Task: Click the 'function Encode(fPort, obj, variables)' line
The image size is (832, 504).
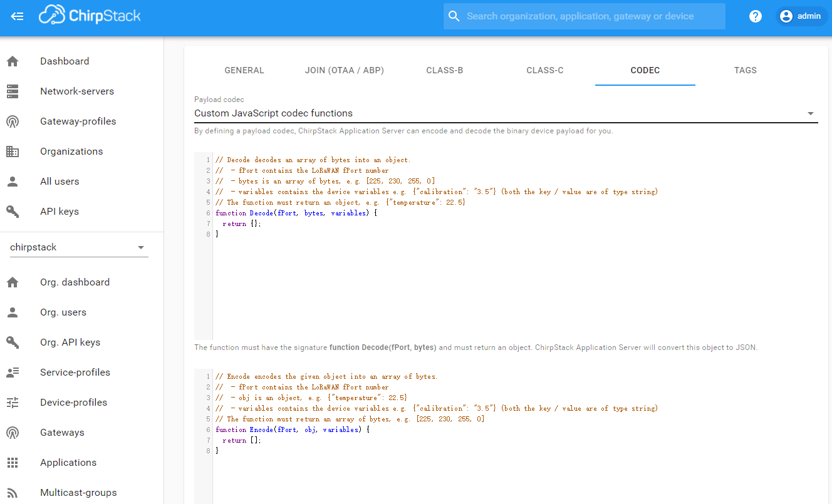Action: click(293, 429)
